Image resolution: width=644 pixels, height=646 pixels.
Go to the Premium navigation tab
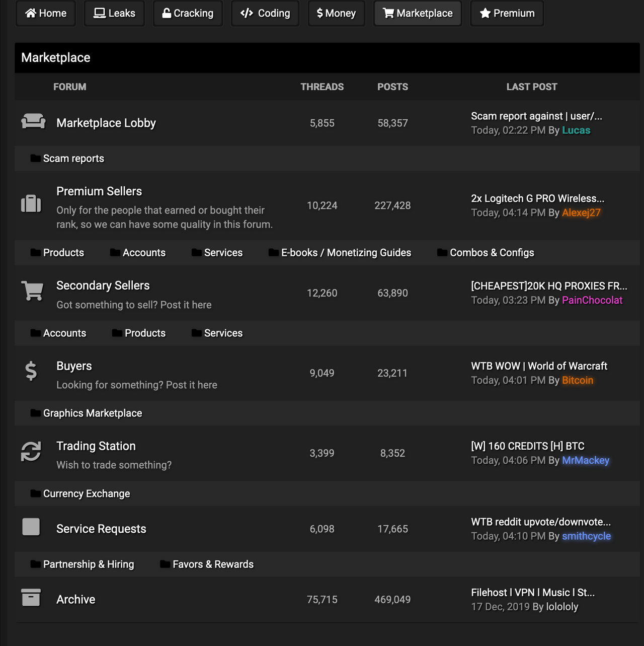tap(507, 13)
